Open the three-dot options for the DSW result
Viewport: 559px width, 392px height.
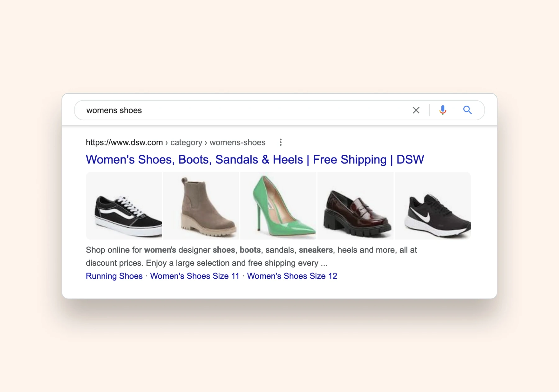click(x=280, y=142)
